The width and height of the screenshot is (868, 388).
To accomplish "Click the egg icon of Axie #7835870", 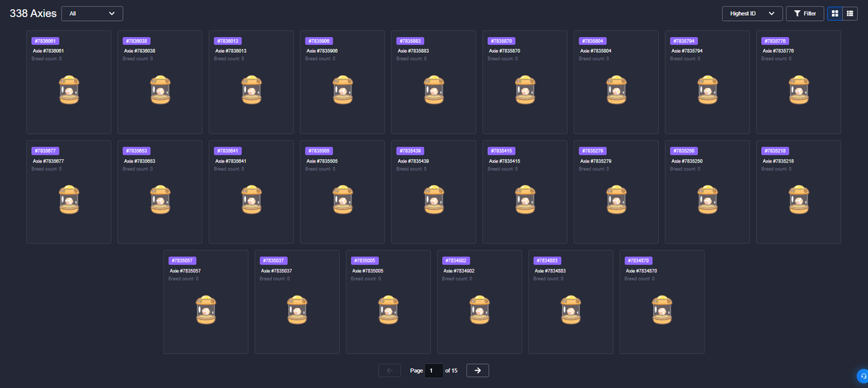I will click(524, 90).
